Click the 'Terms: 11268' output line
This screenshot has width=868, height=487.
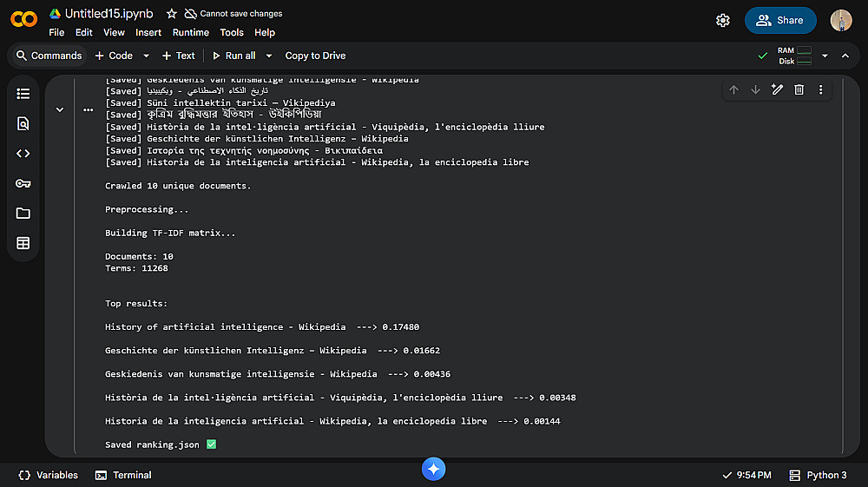point(137,268)
